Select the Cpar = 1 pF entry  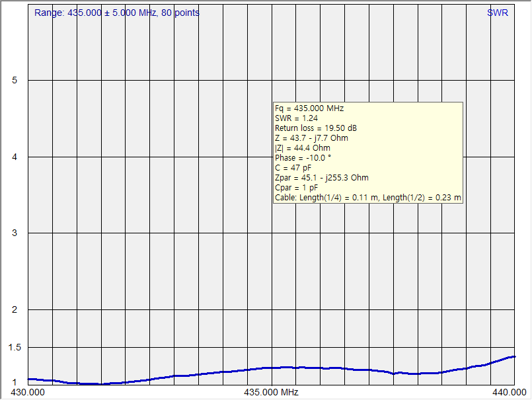coord(295,188)
